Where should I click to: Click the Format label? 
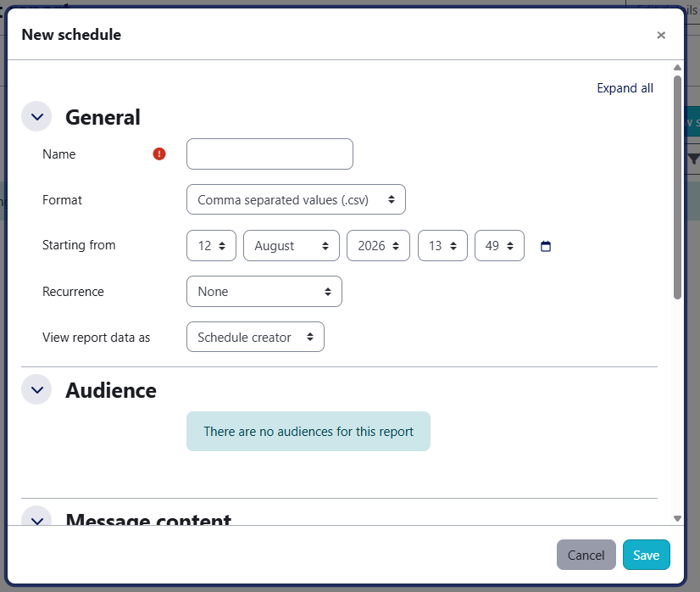[x=62, y=199]
